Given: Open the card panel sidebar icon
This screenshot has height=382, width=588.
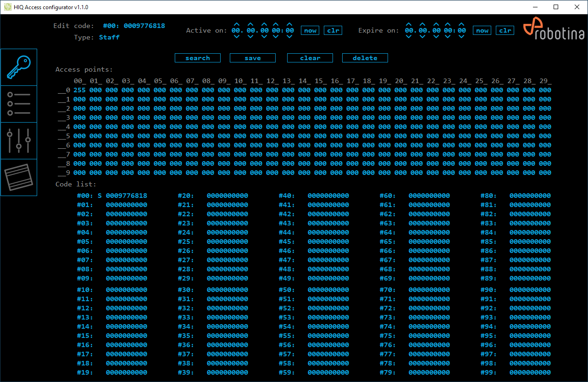Looking at the screenshot, I should tap(19, 177).
